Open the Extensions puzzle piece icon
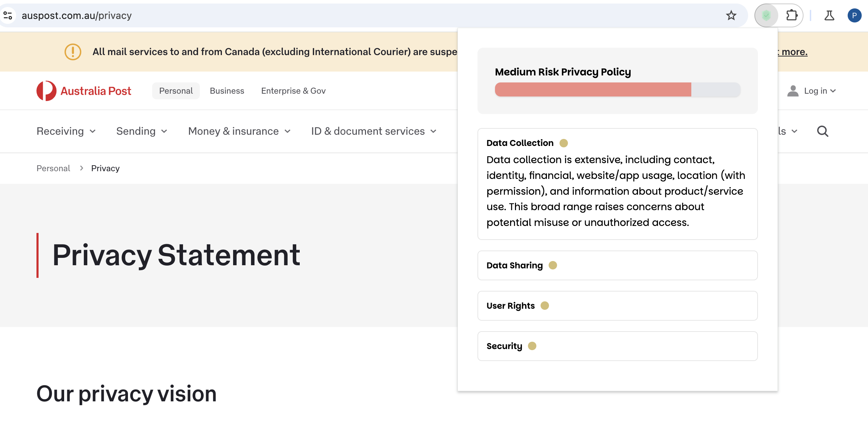868x421 pixels. [x=792, y=15]
